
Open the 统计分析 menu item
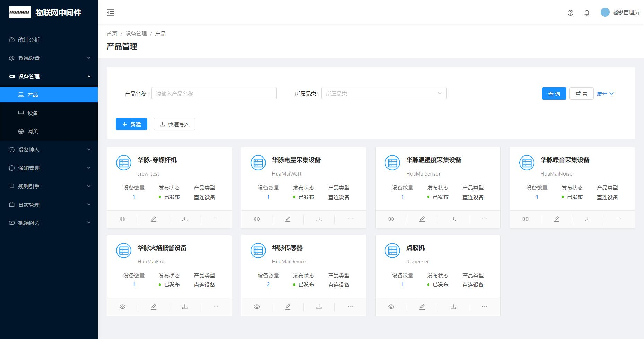[x=29, y=40]
